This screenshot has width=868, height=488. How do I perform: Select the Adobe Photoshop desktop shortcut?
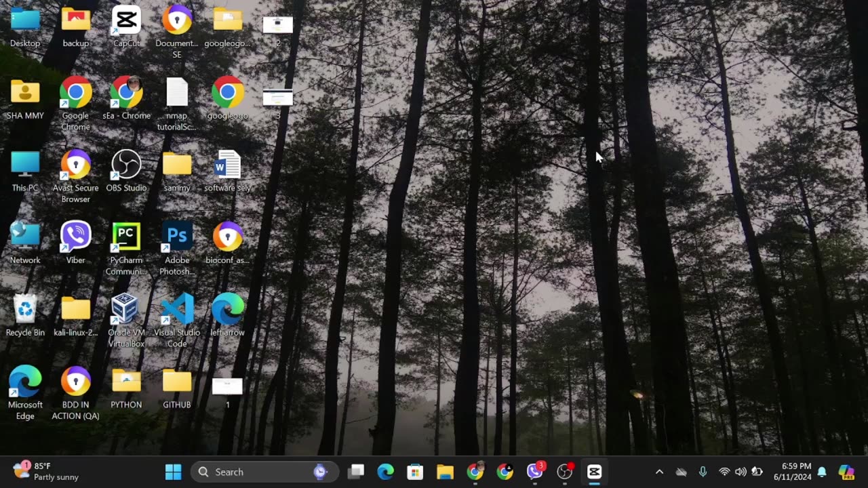(x=177, y=248)
